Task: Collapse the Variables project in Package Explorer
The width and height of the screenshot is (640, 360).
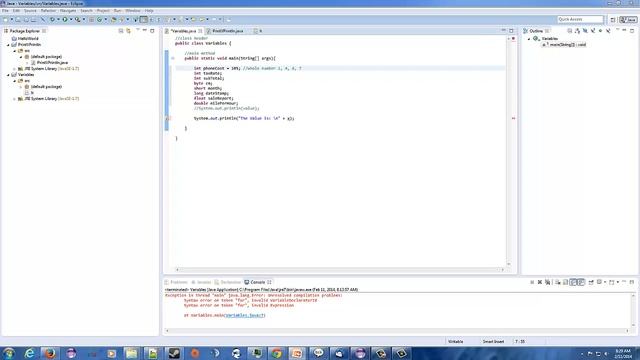Action: [x=8, y=75]
